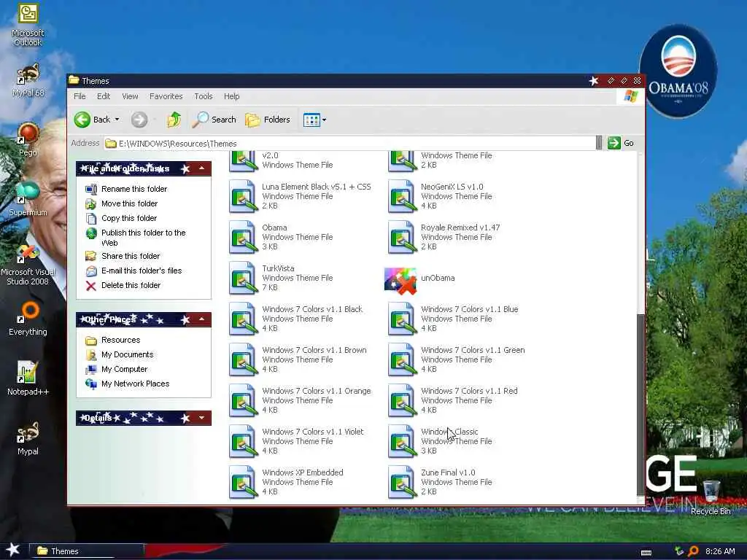Click the Go button beside address bar

coord(622,143)
